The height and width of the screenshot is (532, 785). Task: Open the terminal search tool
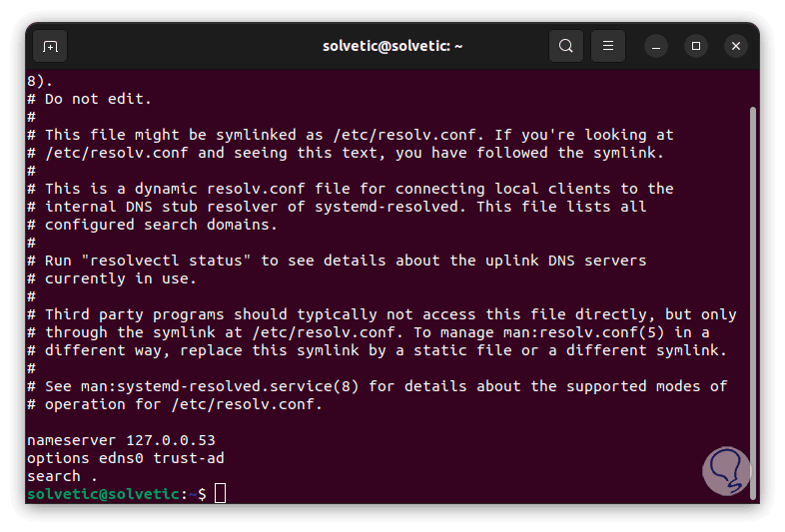(x=566, y=46)
